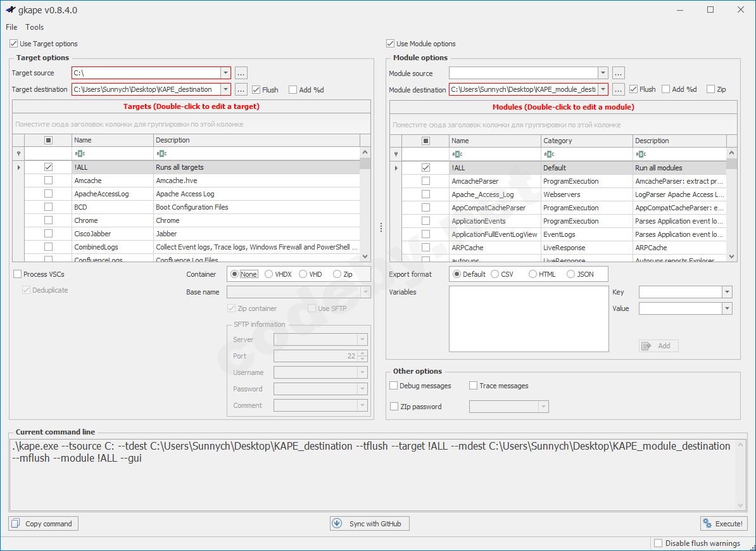
Task: Open the Module source dropdown
Action: (603, 73)
